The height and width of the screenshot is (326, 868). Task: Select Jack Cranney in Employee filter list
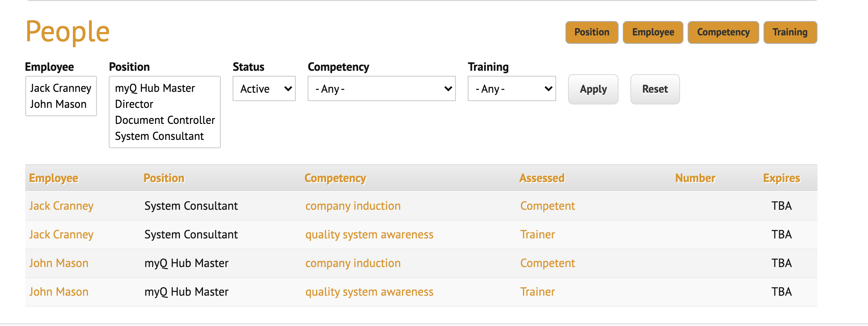point(61,88)
